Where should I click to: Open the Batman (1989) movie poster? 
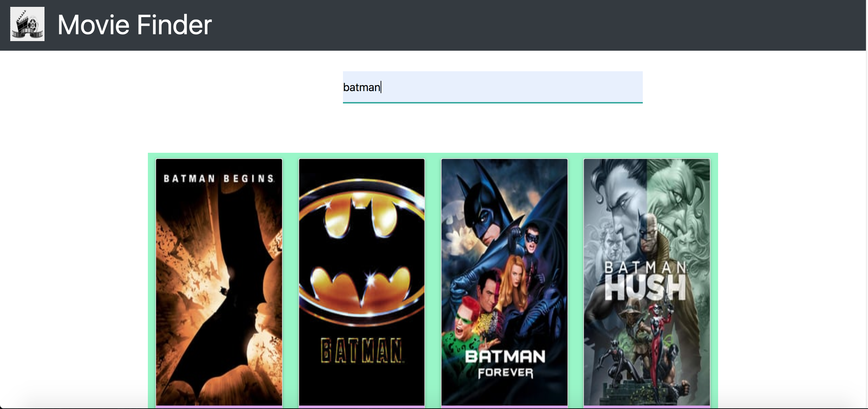point(361,281)
